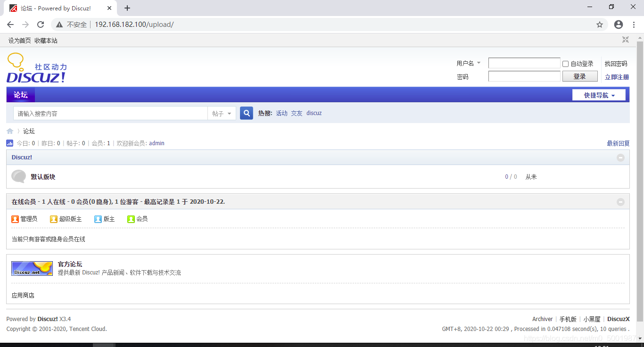Click the 登录 button

580,76
